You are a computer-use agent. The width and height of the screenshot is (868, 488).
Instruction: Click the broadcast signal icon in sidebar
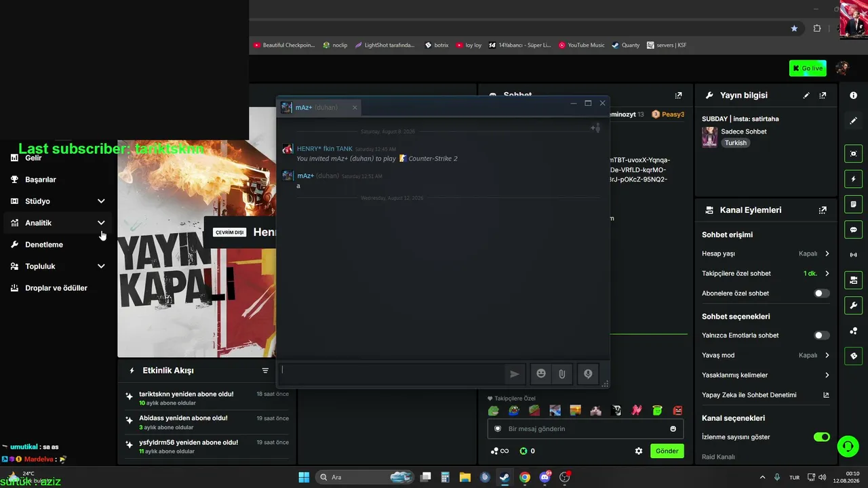click(853, 255)
